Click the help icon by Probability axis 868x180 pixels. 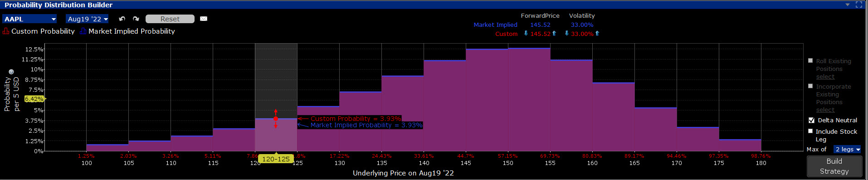[11, 72]
